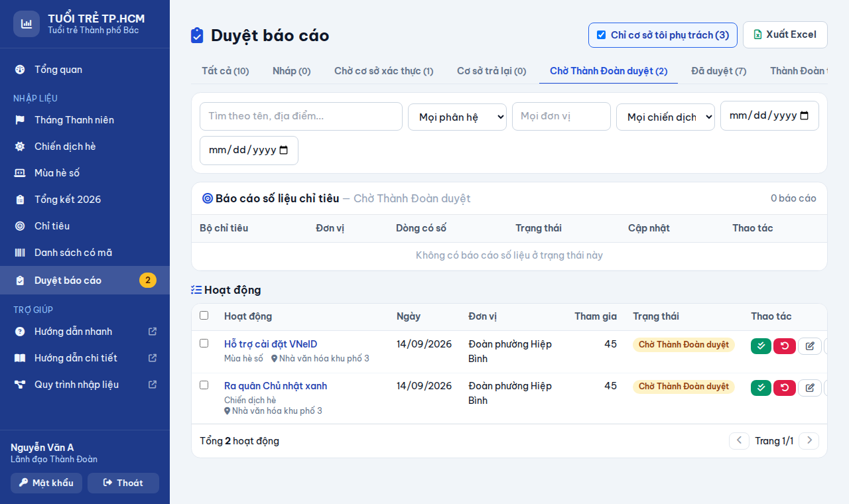Open the Mọi chiến dịch dropdown
The image size is (849, 504).
[x=665, y=117]
